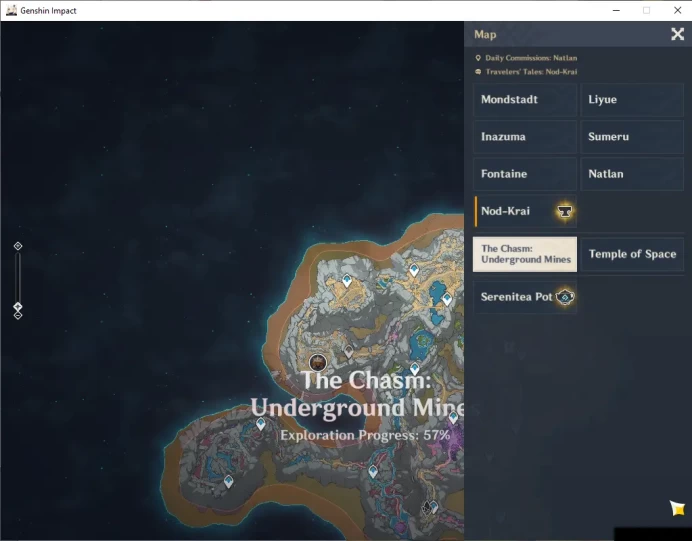Select the topmost teleport waypoint on map
The width and height of the screenshot is (692, 541).
(414, 270)
